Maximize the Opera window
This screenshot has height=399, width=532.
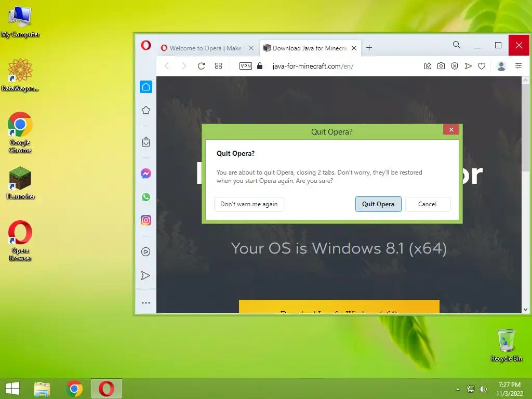coord(498,46)
